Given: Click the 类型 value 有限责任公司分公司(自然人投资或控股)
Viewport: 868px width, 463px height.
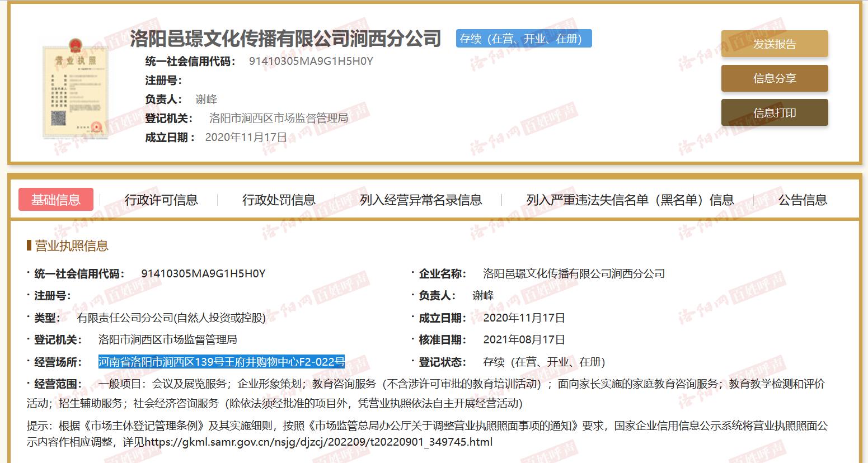Looking at the screenshot, I should [x=171, y=318].
